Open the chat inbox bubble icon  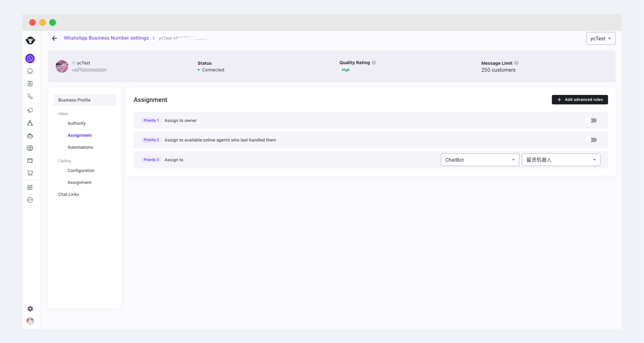pyautogui.click(x=30, y=71)
